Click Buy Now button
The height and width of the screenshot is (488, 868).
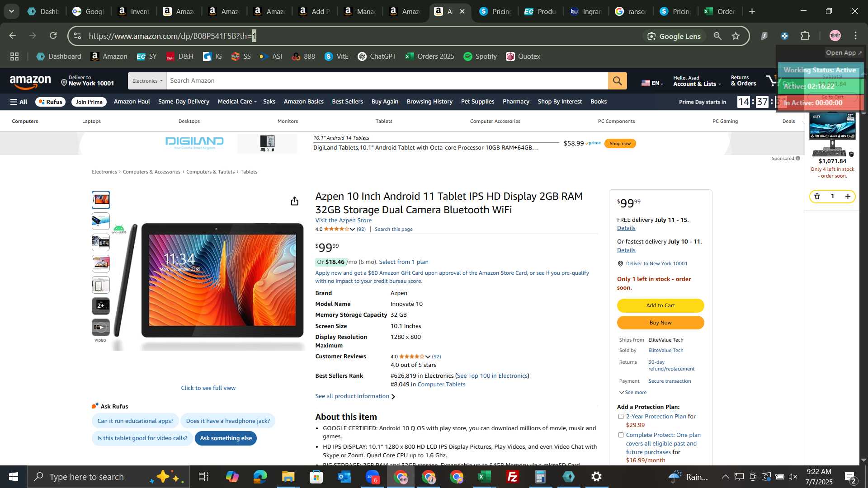(660, 323)
